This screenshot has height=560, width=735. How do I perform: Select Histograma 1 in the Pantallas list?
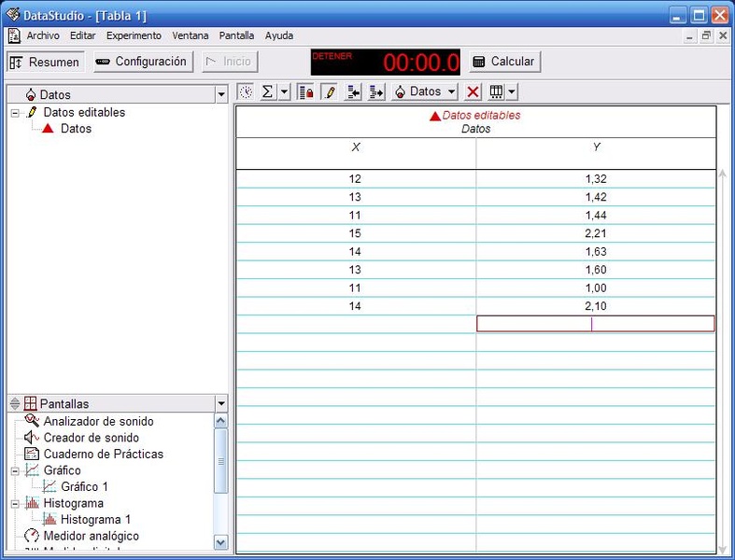click(x=95, y=519)
